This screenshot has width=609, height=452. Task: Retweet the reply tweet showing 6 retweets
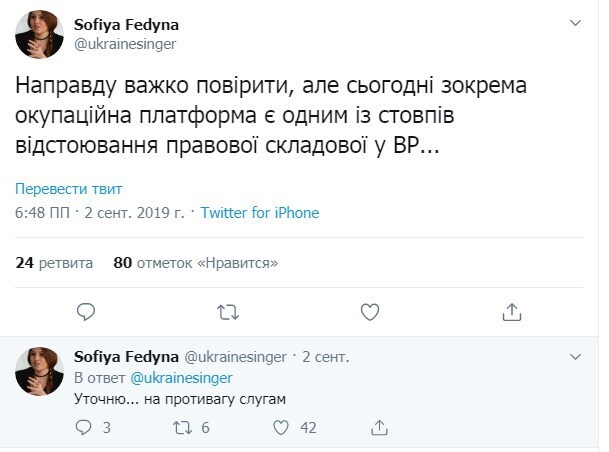pyautogui.click(x=181, y=427)
